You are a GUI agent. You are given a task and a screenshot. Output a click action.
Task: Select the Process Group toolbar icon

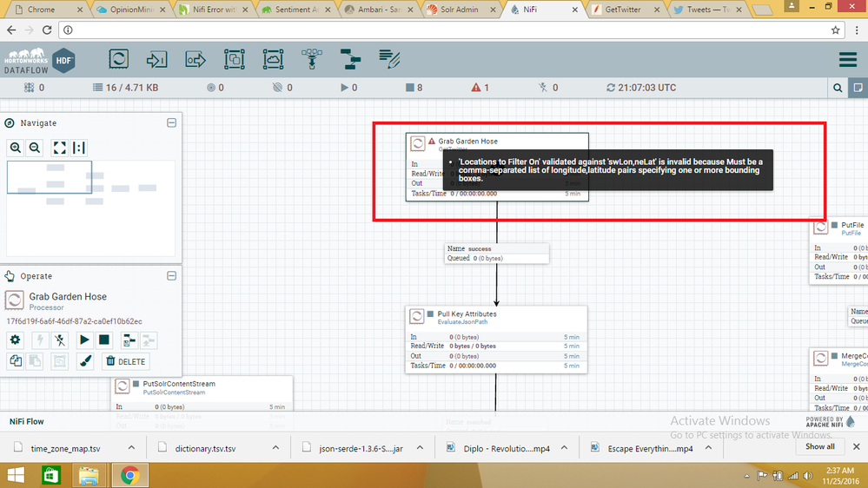click(235, 59)
